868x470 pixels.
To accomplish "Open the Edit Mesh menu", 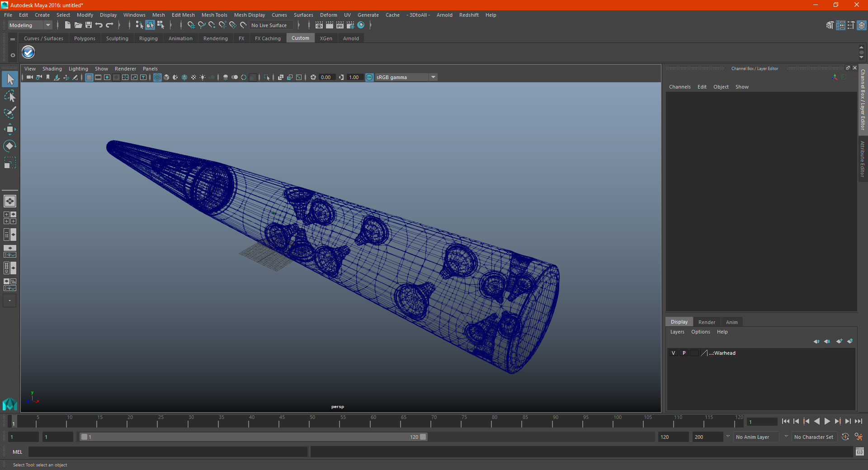I will pyautogui.click(x=183, y=15).
